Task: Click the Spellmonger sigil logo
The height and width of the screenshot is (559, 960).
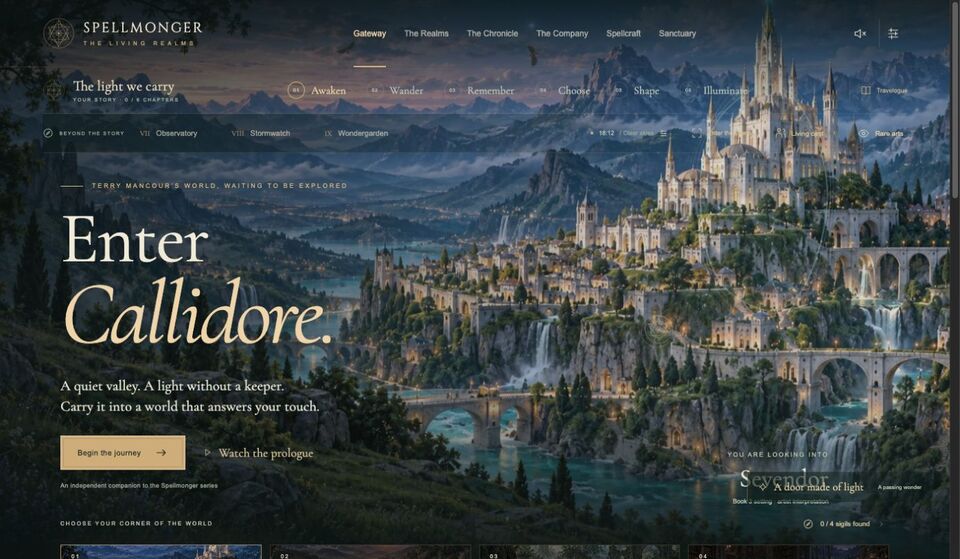Action: click(59, 33)
